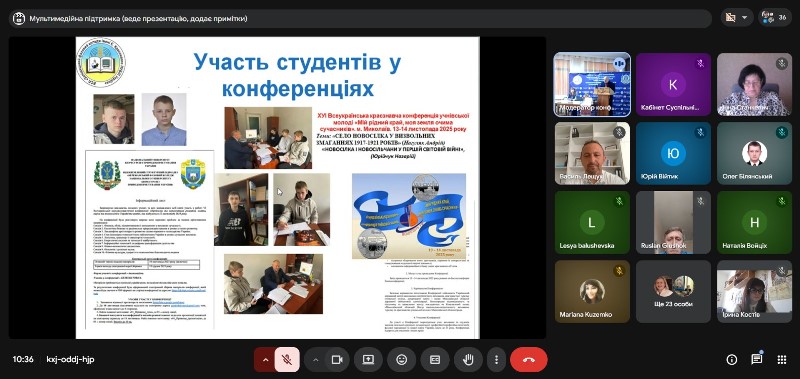The height and width of the screenshot is (379, 800).
Task: Open the Ще 23 особи overflow tile
Action: pos(673,291)
